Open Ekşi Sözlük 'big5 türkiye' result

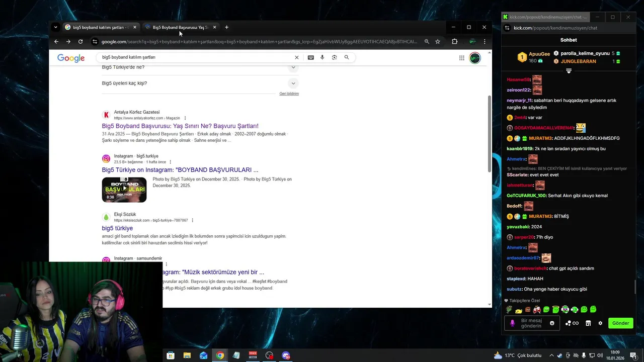tap(117, 228)
